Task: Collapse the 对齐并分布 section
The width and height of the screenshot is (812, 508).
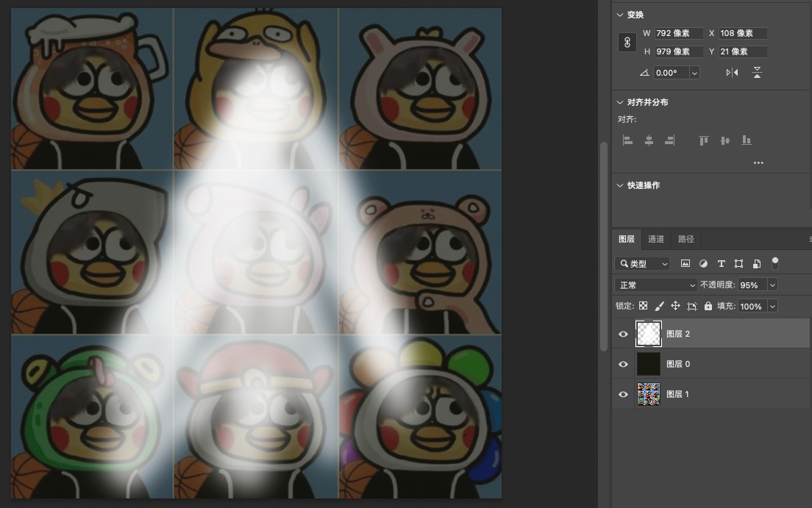Action: [x=620, y=102]
